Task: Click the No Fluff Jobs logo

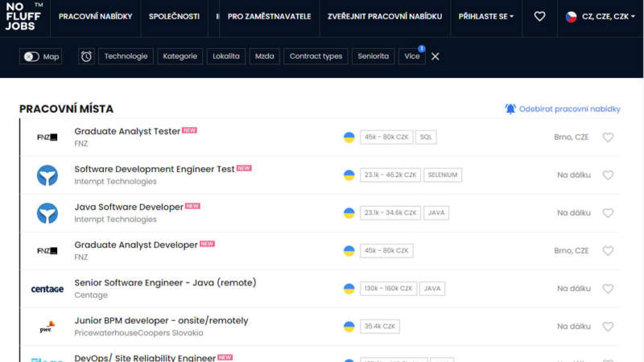Action: point(24,16)
